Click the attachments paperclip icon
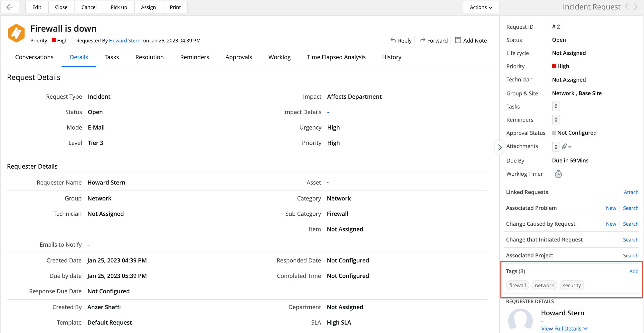The image size is (644, 333). 564,146
